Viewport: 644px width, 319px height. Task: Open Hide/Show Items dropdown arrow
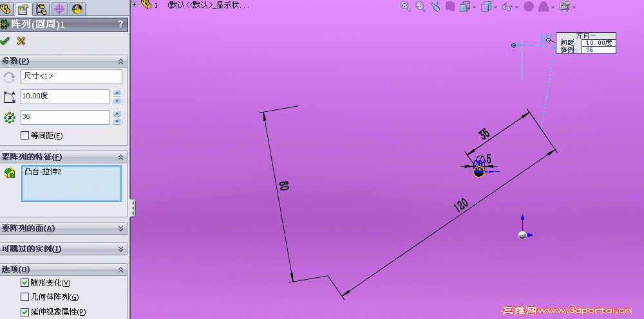pos(517,7)
